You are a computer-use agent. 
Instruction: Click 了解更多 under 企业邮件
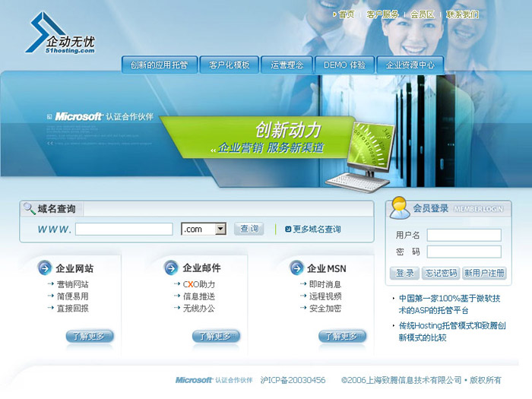216,336
